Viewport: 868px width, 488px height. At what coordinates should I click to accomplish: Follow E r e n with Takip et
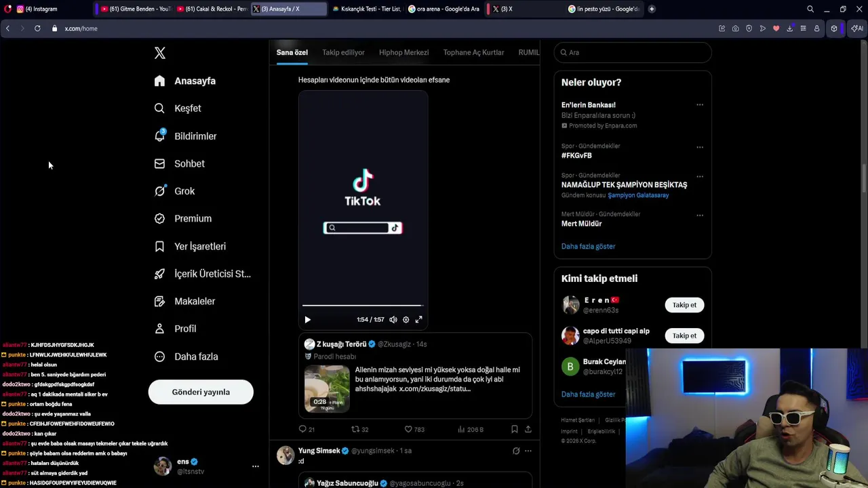click(684, 305)
